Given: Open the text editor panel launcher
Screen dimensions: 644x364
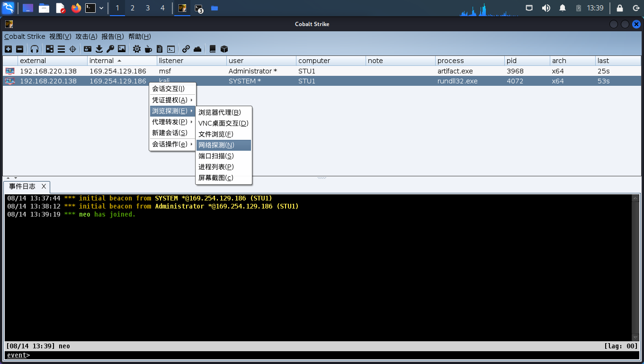Looking at the screenshot, I should [61, 8].
